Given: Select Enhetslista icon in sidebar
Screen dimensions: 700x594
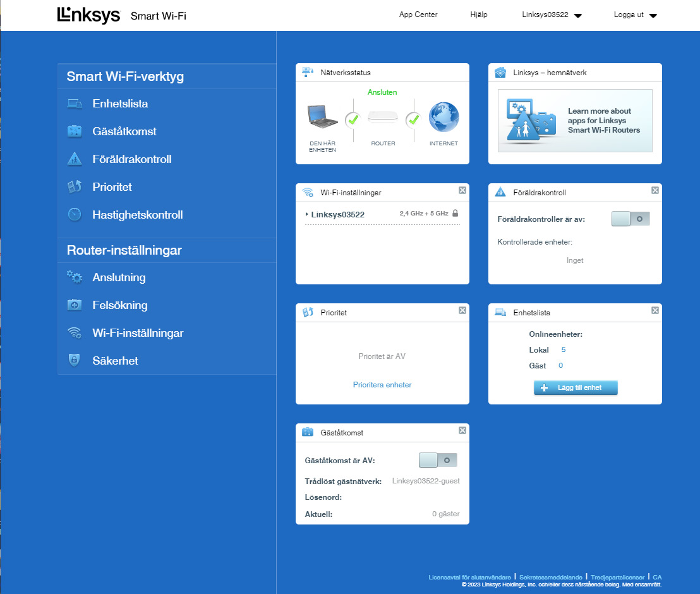Looking at the screenshot, I should click(75, 103).
